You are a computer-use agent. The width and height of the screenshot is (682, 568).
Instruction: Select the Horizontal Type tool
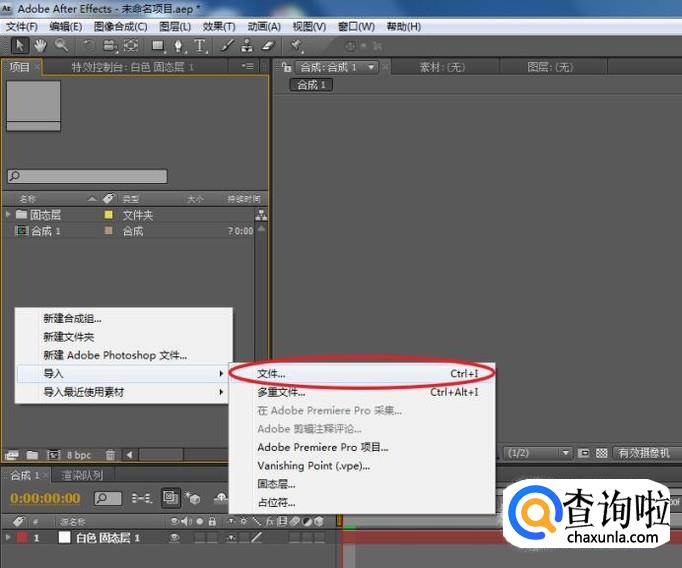click(200, 45)
